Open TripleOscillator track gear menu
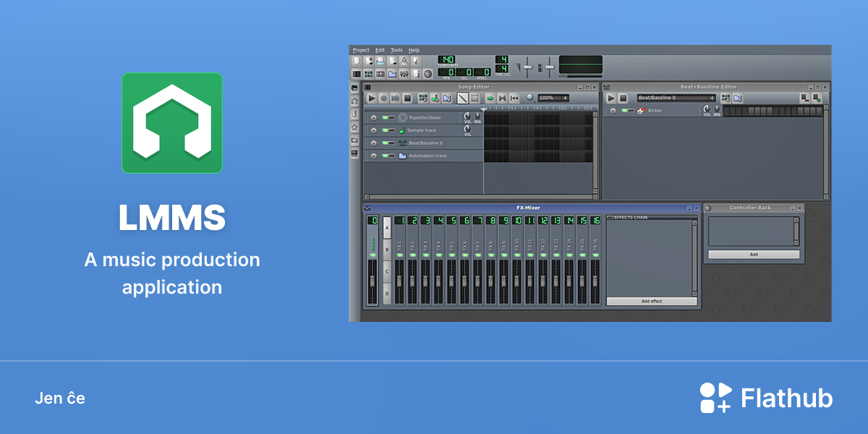The width and height of the screenshot is (868, 434). pos(374,117)
